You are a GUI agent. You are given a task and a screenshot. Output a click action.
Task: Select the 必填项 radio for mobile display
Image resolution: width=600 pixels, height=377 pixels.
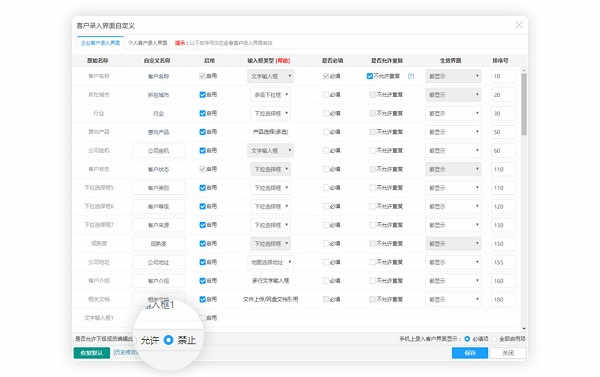[x=467, y=339]
